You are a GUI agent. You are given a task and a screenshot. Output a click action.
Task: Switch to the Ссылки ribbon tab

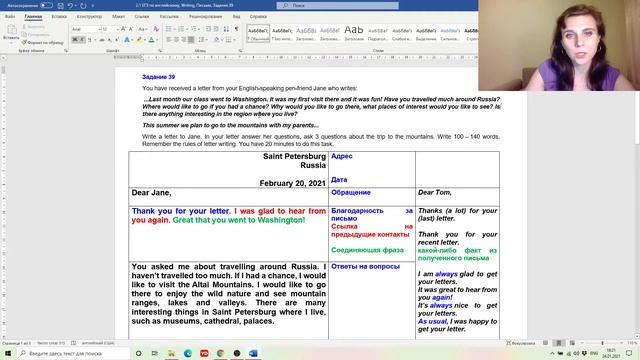tap(142, 17)
